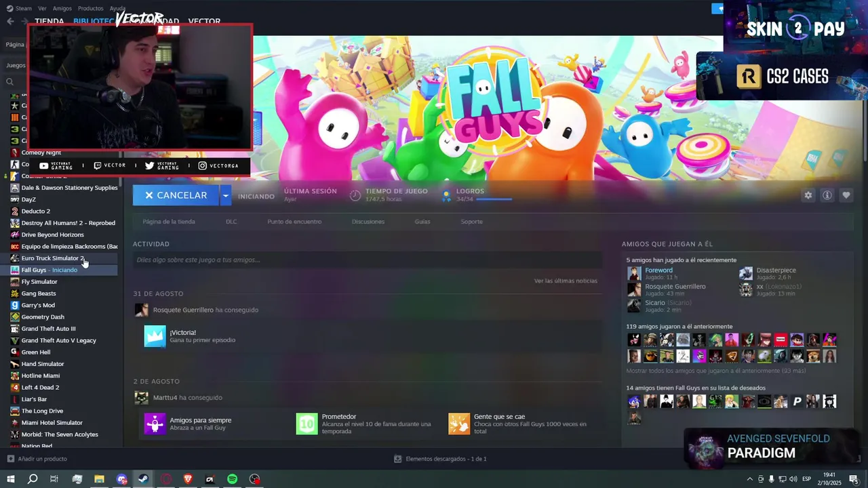The height and width of the screenshot is (488, 868).
Task: Open the Guías tab
Action: coord(422,222)
